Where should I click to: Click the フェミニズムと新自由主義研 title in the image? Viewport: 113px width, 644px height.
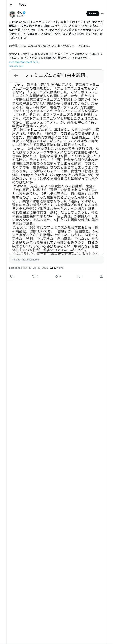[x=56, y=75]
